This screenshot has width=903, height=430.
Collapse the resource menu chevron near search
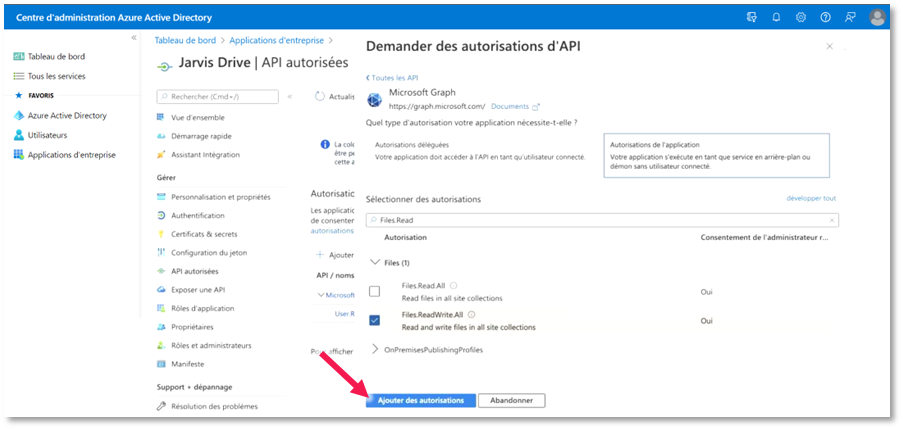click(290, 97)
